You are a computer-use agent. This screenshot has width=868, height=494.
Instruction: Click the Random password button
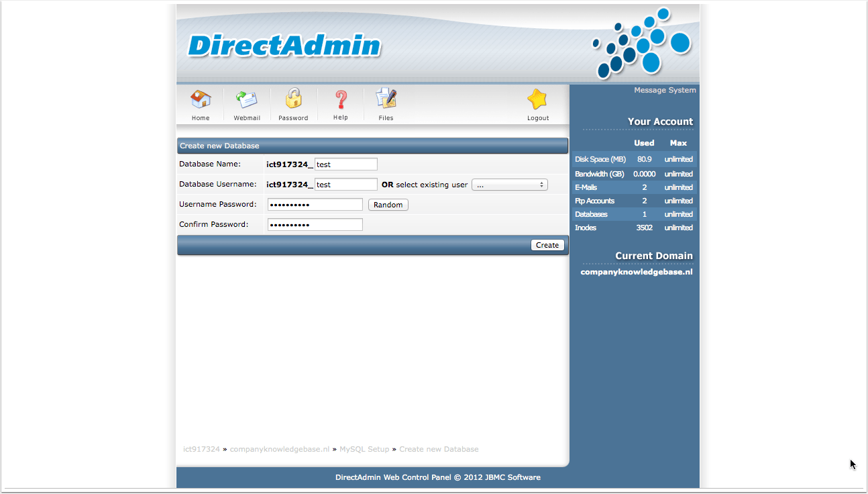click(388, 205)
